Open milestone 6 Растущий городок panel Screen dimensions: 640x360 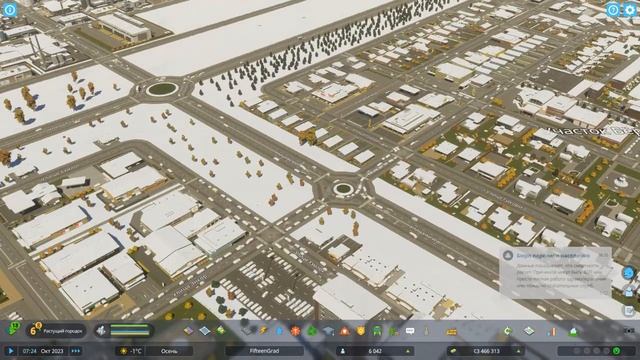tap(56, 330)
